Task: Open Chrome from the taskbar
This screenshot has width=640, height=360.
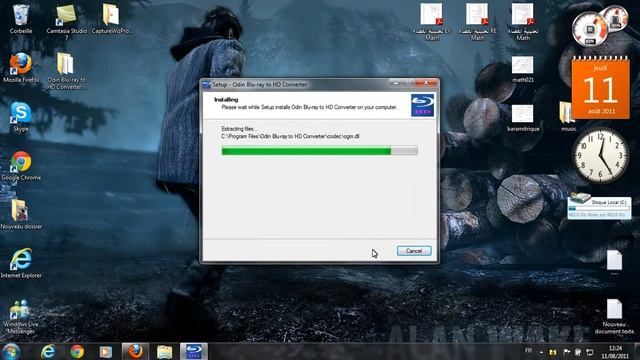Action: click(77, 351)
